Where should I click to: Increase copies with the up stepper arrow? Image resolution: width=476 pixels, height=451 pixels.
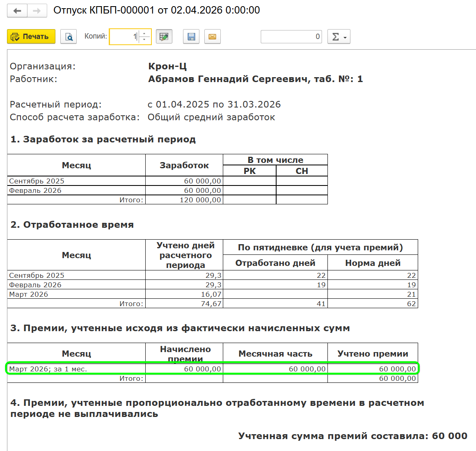pyautogui.click(x=144, y=33)
